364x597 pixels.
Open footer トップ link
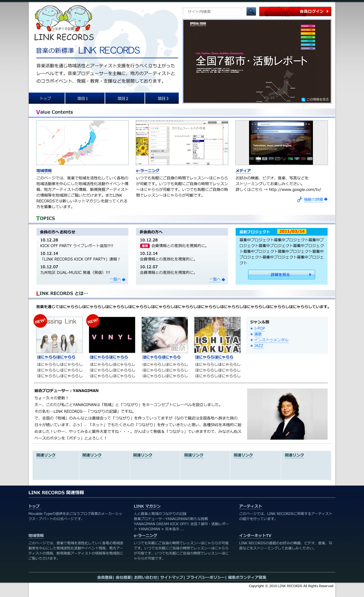click(34, 506)
